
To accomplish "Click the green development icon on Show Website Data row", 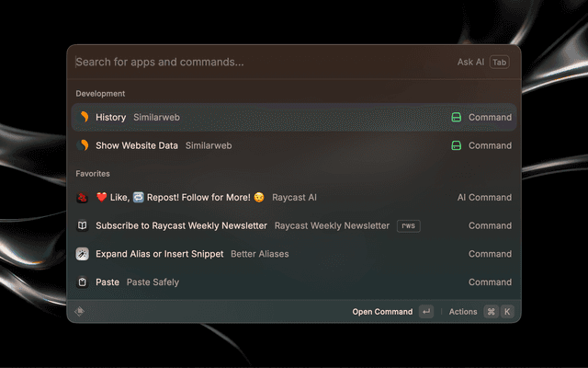I will [x=456, y=145].
